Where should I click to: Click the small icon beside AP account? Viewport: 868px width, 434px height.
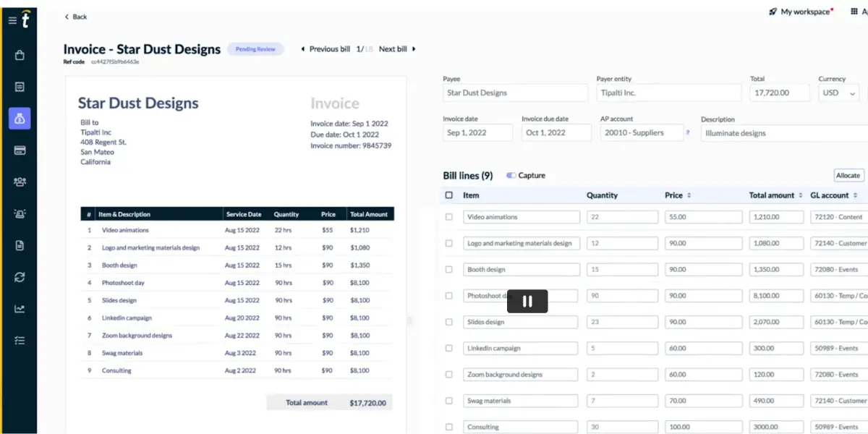688,133
